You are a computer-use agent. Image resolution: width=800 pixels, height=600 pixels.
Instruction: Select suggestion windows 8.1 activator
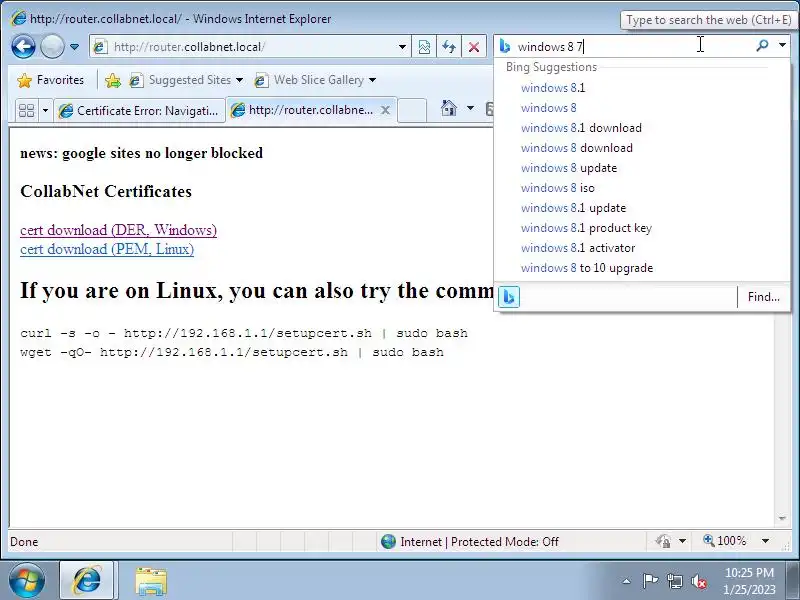(578, 248)
